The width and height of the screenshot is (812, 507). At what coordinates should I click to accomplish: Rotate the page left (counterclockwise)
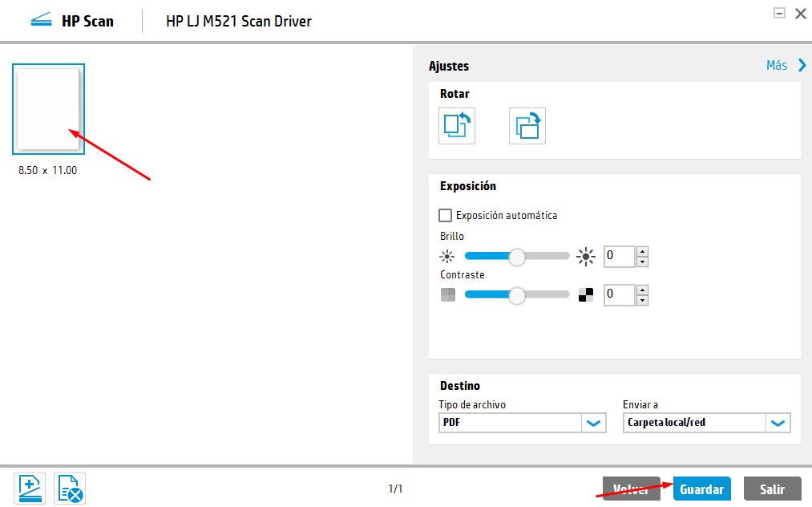point(457,126)
